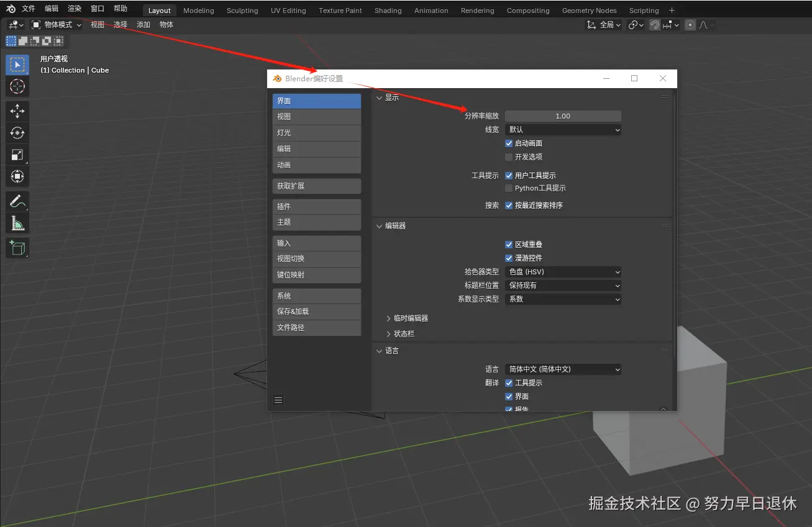The width and height of the screenshot is (812, 527).
Task: Activate the Rotate tool
Action: (17, 133)
